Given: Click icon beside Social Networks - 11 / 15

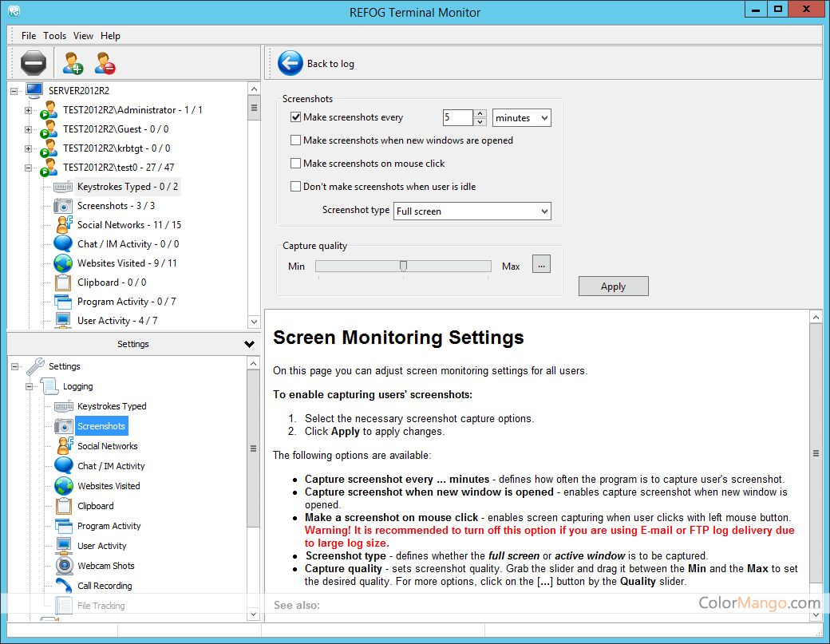Looking at the screenshot, I should [x=64, y=224].
